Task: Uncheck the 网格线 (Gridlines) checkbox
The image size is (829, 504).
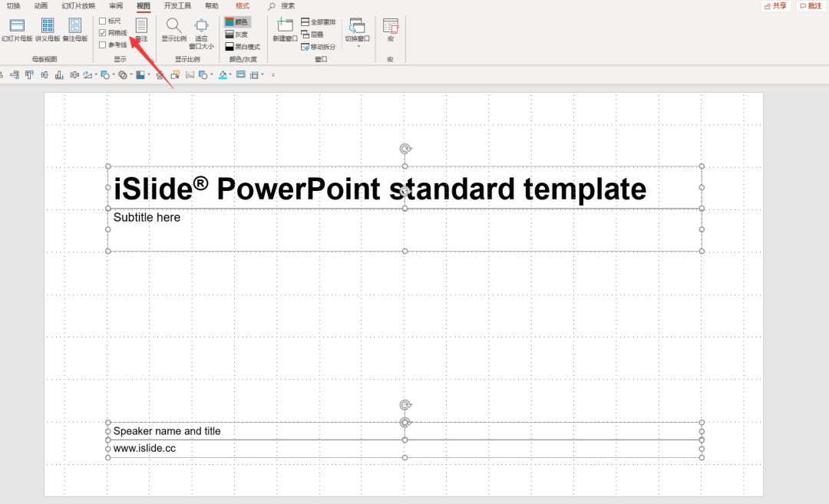Action: (x=103, y=33)
